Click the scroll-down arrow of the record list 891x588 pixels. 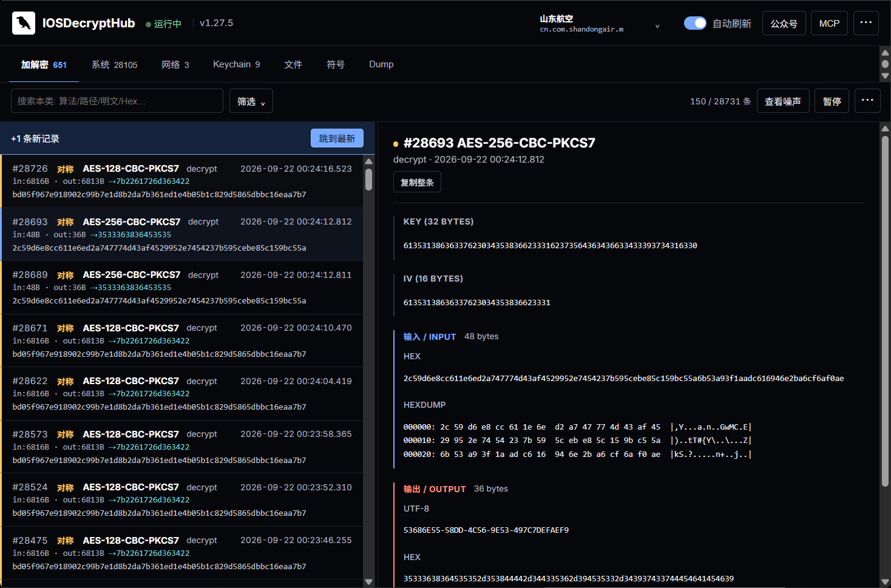[x=368, y=581]
